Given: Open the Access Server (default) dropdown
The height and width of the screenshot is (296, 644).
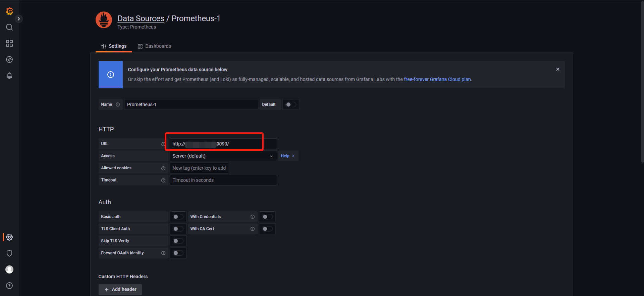Looking at the screenshot, I should (223, 156).
